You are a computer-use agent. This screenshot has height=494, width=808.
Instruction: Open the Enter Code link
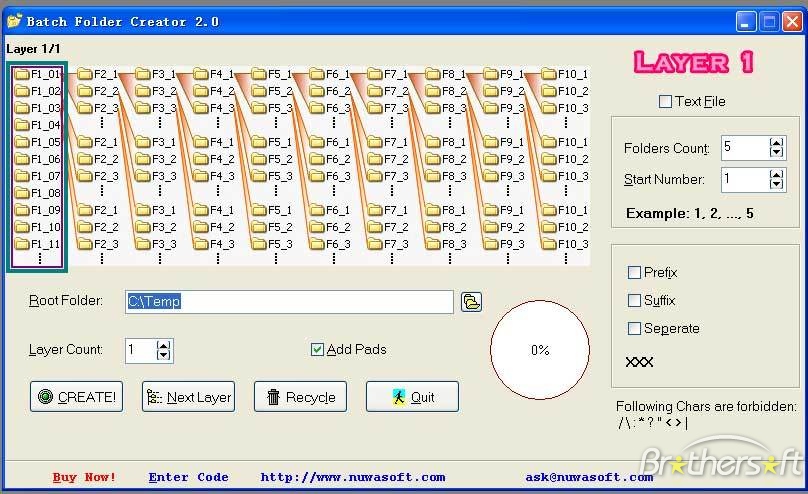[189, 478]
